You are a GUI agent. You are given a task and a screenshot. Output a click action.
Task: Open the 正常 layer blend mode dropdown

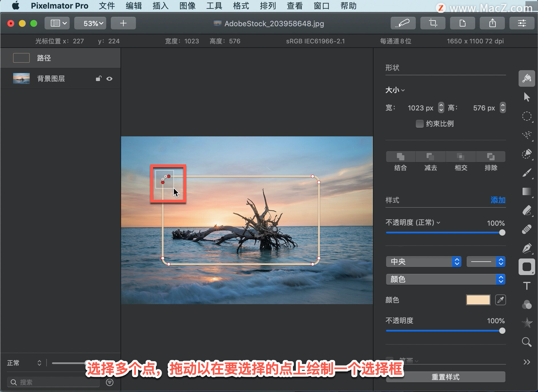coord(24,363)
